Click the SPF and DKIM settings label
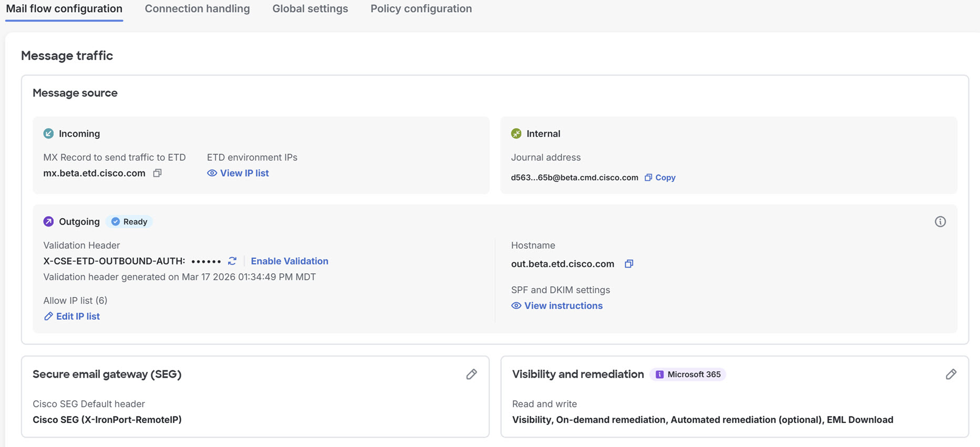The image size is (980, 447). click(x=561, y=290)
